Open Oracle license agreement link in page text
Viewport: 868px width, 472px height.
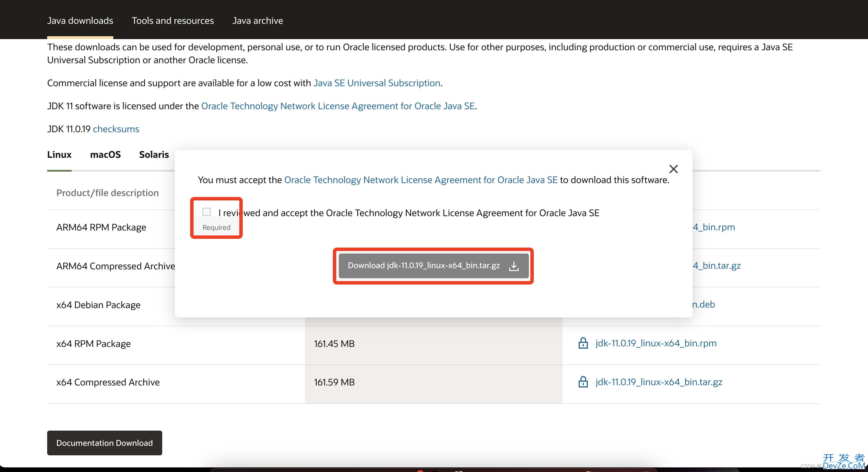coord(338,106)
